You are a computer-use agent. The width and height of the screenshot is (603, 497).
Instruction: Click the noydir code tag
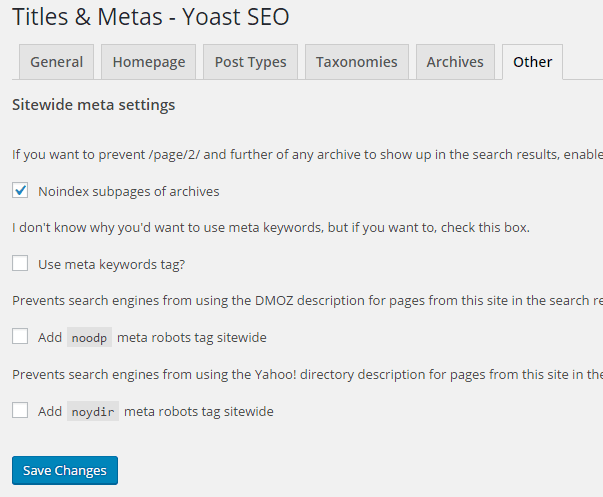93,411
